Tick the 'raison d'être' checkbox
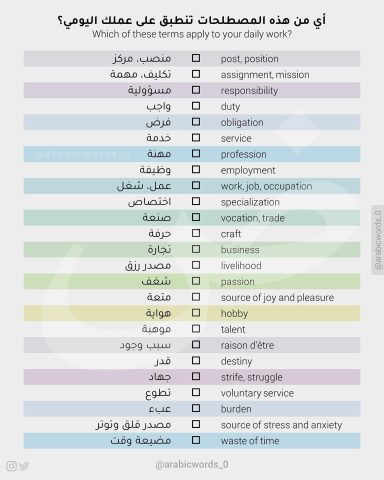This screenshot has height=480, width=384. tap(196, 345)
